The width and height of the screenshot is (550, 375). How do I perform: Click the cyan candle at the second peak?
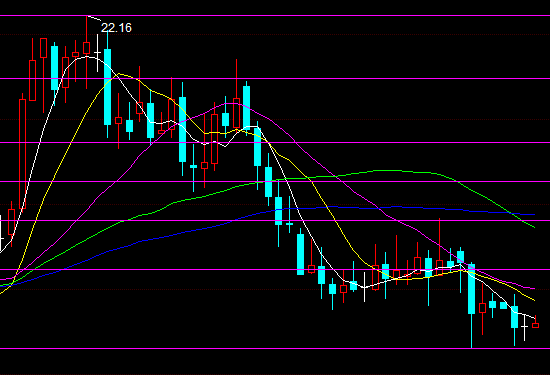[x=247, y=106]
